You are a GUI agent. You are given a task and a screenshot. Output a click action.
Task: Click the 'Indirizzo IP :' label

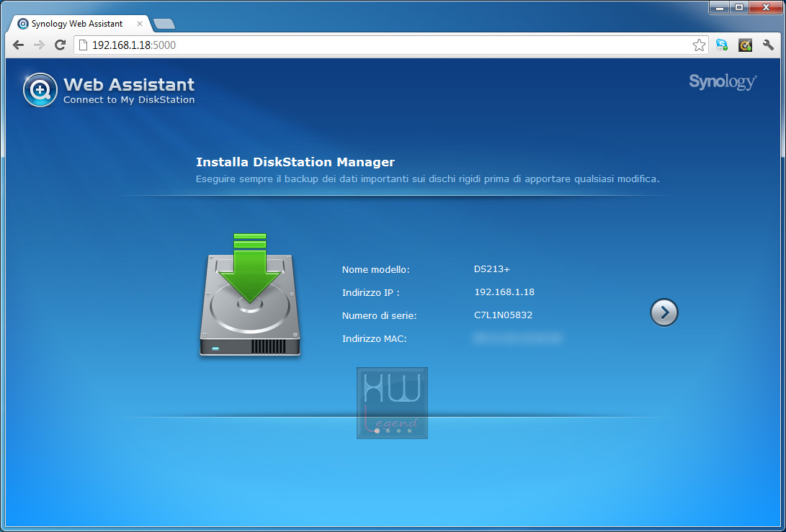(371, 292)
